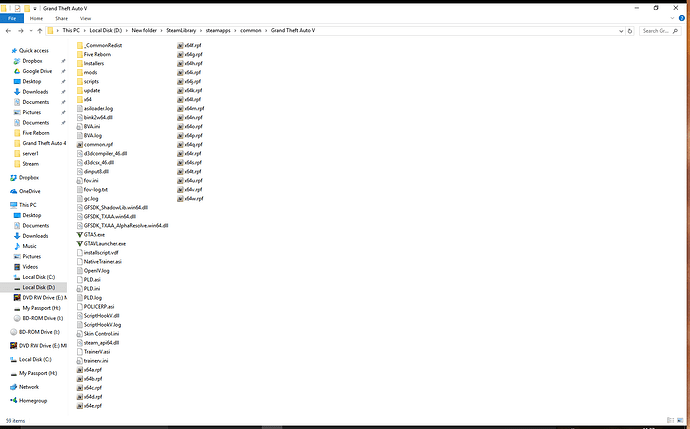Go up one folder level arrow
Image resolution: width=690 pixels, height=429 pixels.
point(40,31)
